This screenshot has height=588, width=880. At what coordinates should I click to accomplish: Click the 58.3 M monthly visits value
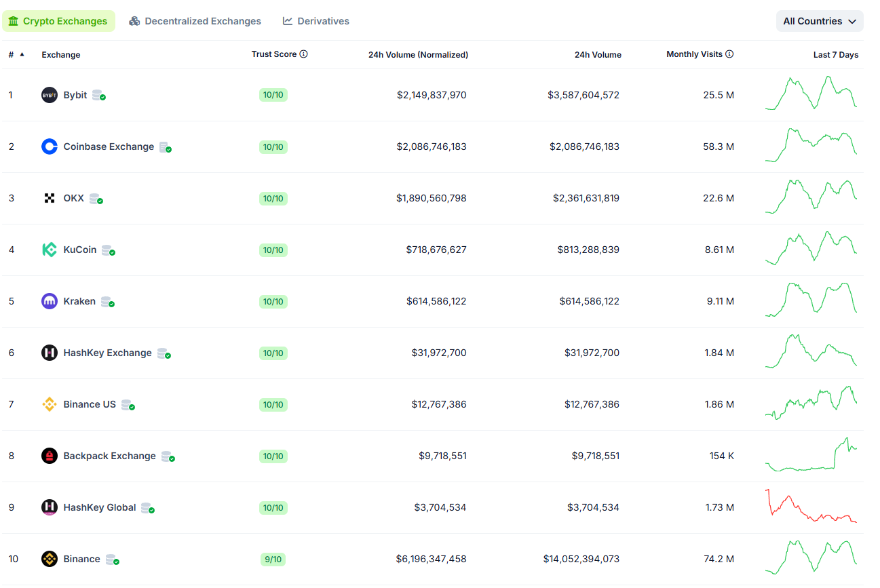point(719,146)
